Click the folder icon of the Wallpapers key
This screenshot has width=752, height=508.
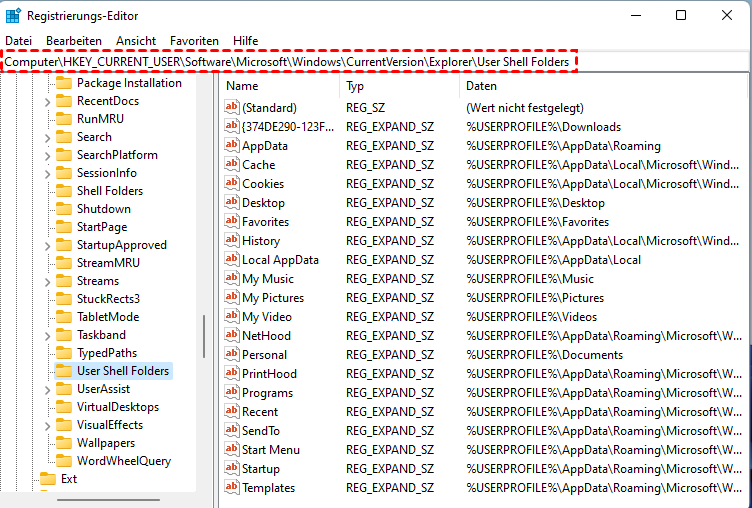click(x=64, y=443)
